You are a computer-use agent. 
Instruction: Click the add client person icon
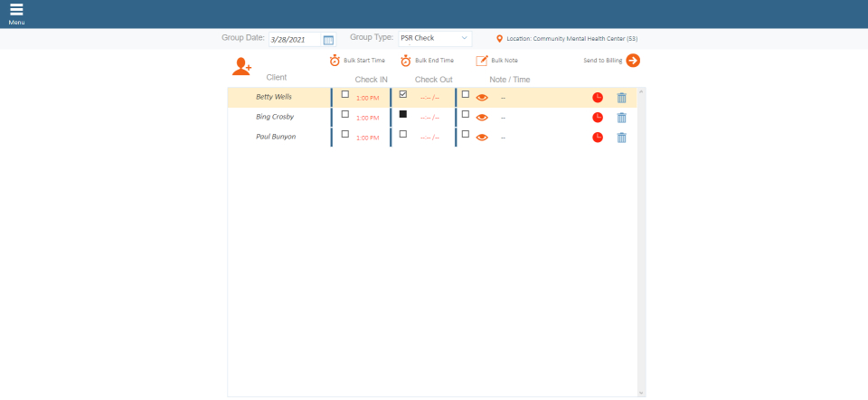[241, 66]
